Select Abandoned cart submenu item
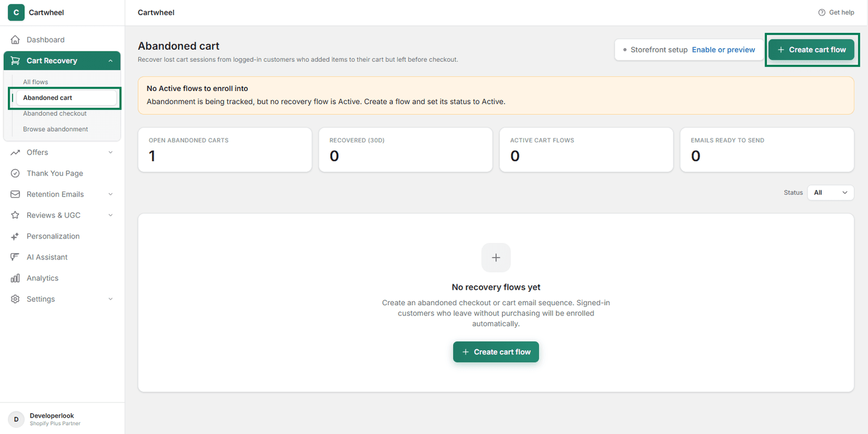The image size is (868, 434). [x=66, y=98]
